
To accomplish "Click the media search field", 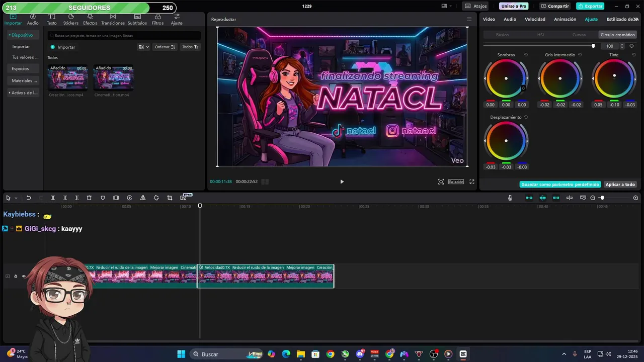I will (124, 36).
